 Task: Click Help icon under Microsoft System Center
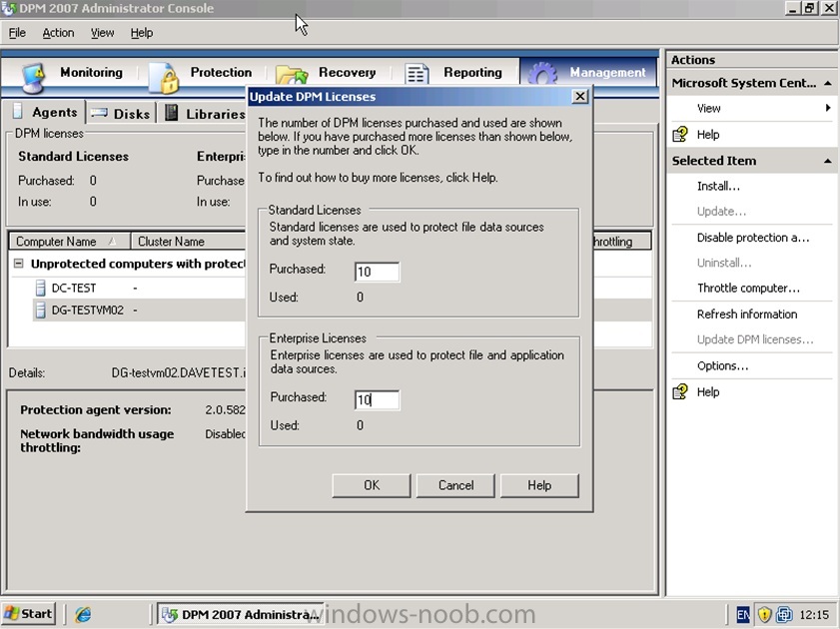point(680,135)
